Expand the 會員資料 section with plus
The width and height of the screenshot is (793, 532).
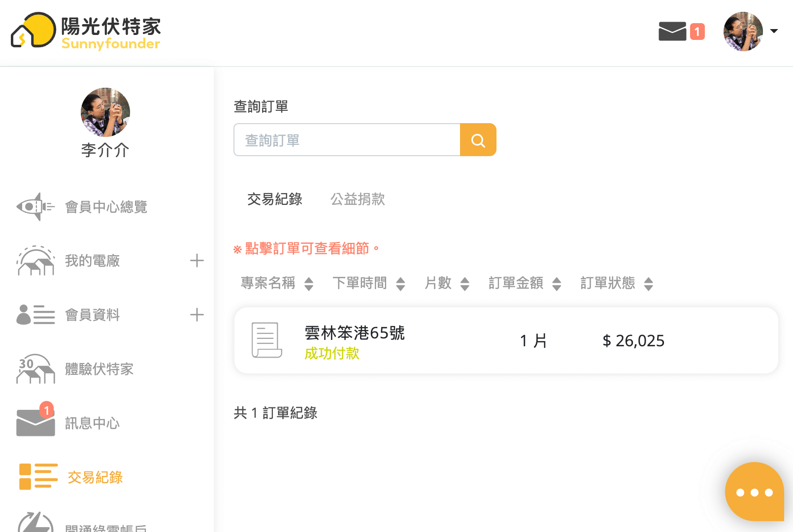click(x=197, y=315)
